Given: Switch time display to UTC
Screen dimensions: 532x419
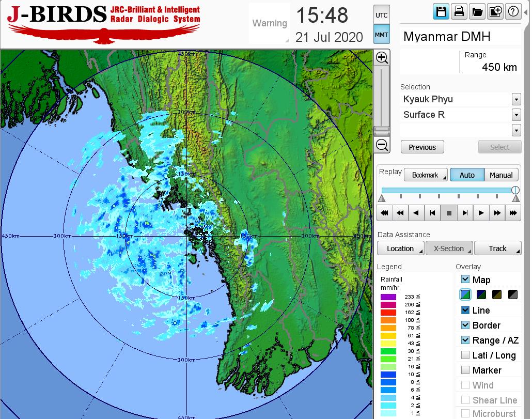Looking at the screenshot, I should [x=381, y=15].
